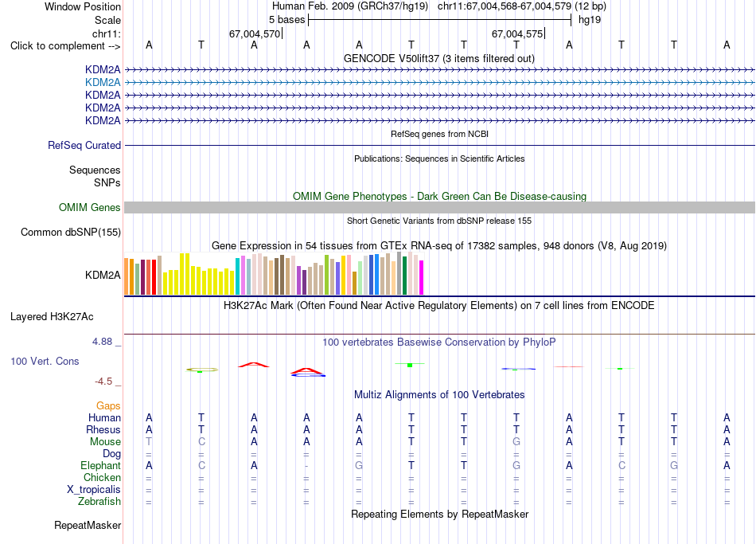Click the 67,004,575 coordinate tick label
Image resolution: width=756 pixels, height=544 pixels.
click(x=516, y=33)
